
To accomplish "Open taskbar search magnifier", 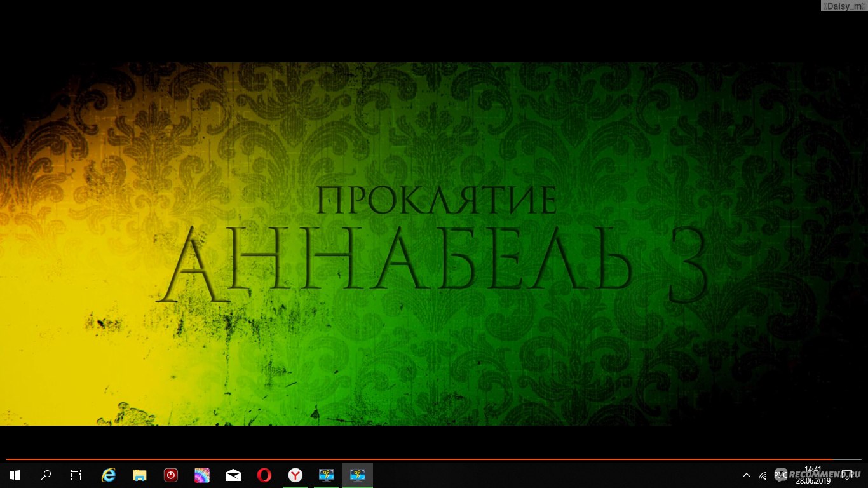I will coord(46,475).
